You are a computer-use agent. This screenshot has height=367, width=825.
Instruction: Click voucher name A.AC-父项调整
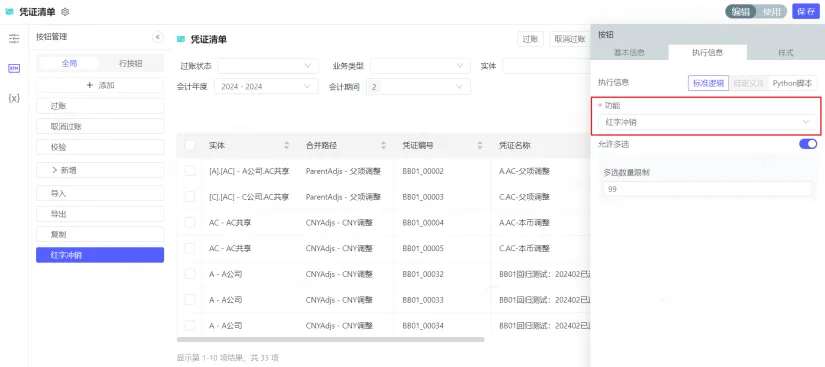tap(524, 171)
